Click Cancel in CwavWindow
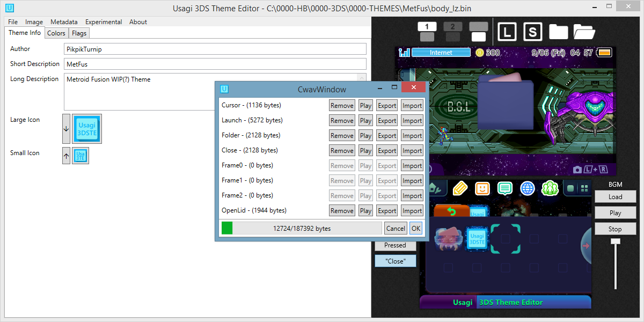Screen dimensions: 644x322 click(396, 229)
